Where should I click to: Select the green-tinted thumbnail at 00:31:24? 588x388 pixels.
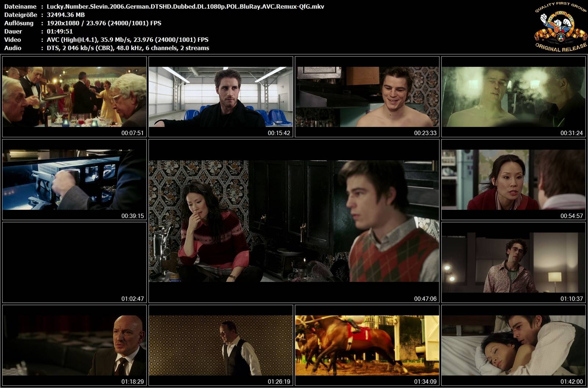point(513,97)
